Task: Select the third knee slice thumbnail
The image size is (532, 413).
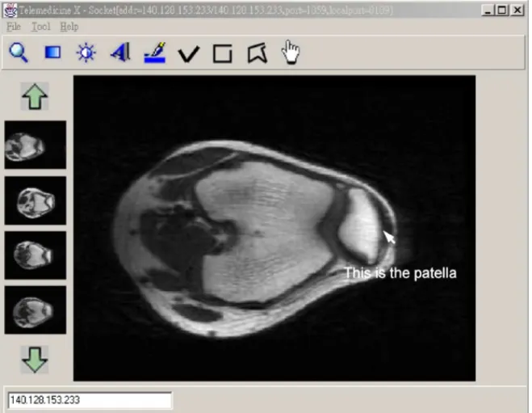Action: click(36, 255)
